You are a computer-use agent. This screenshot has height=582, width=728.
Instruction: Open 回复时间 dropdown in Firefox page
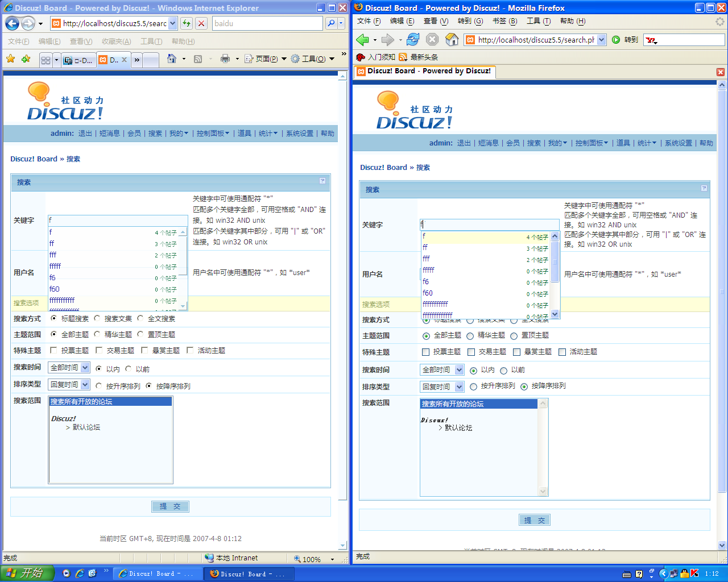[x=442, y=387]
